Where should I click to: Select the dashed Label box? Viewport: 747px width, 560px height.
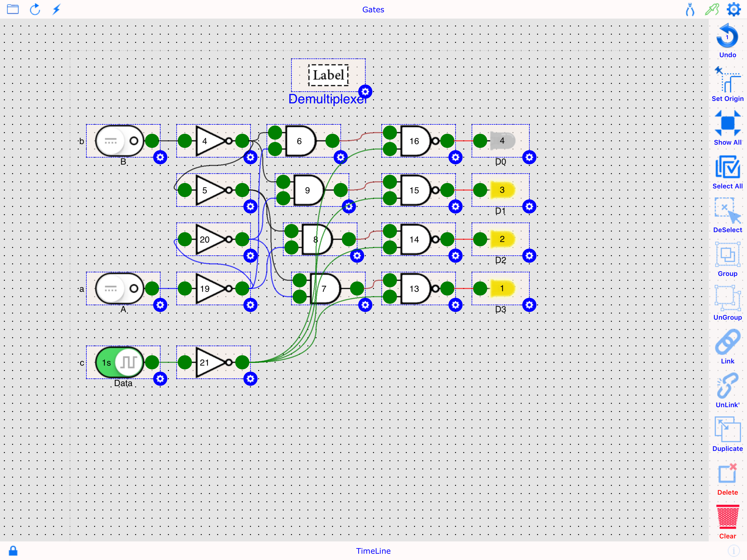328,75
